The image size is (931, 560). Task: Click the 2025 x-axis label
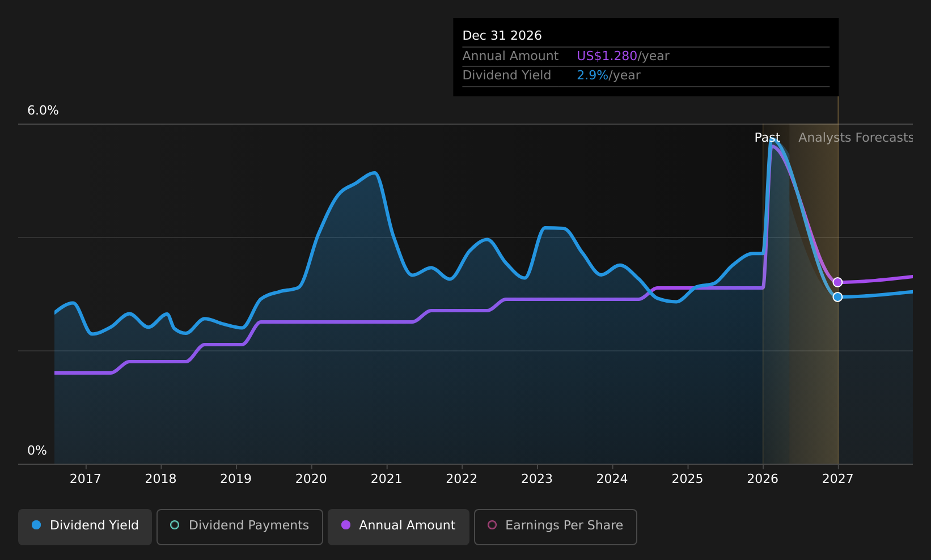pyautogui.click(x=687, y=479)
